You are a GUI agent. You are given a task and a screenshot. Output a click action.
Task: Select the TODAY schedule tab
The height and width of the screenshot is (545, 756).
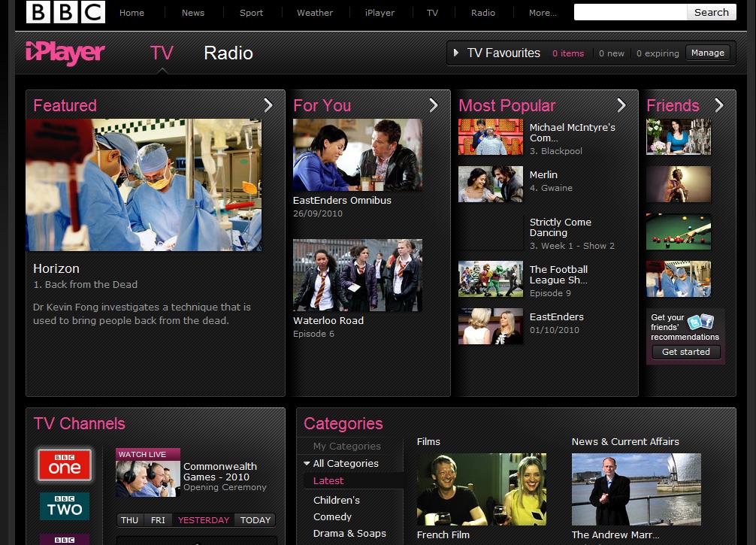click(255, 520)
